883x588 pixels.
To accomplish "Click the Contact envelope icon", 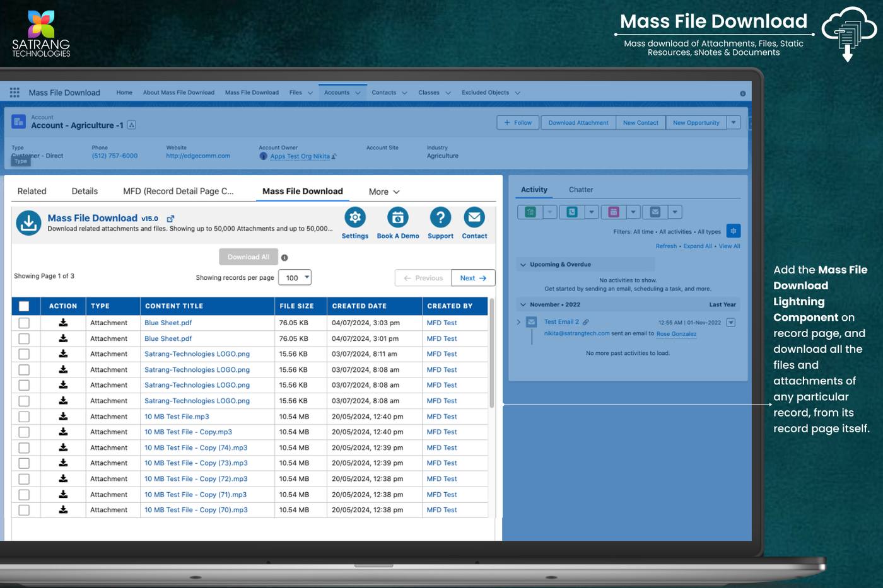I will tap(474, 217).
